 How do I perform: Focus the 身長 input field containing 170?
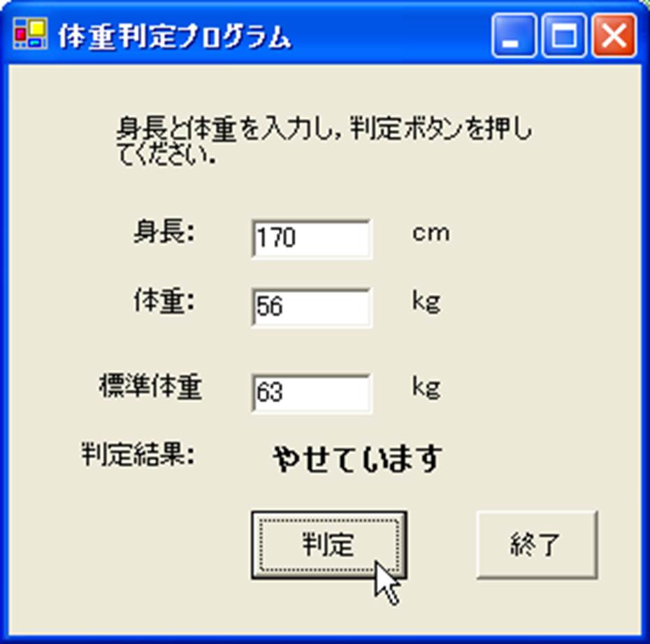(312, 239)
